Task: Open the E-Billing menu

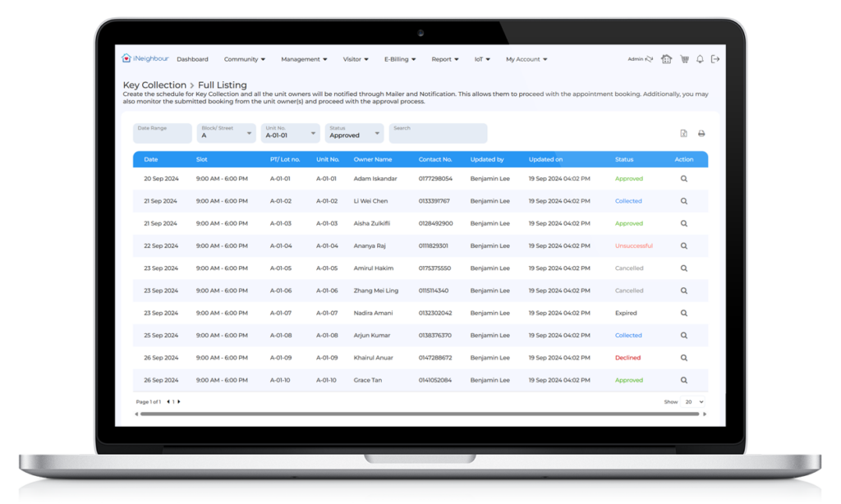Action: (x=400, y=59)
